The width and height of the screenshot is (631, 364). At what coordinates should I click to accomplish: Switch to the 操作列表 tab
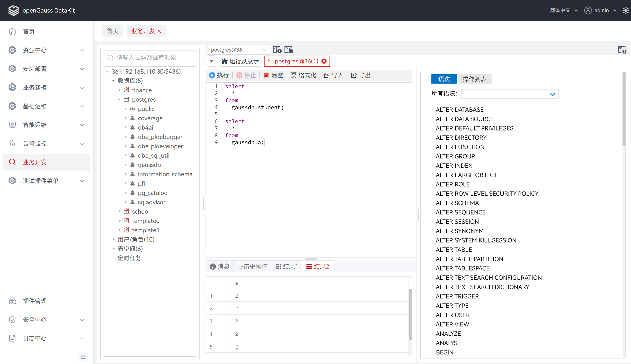(474, 79)
